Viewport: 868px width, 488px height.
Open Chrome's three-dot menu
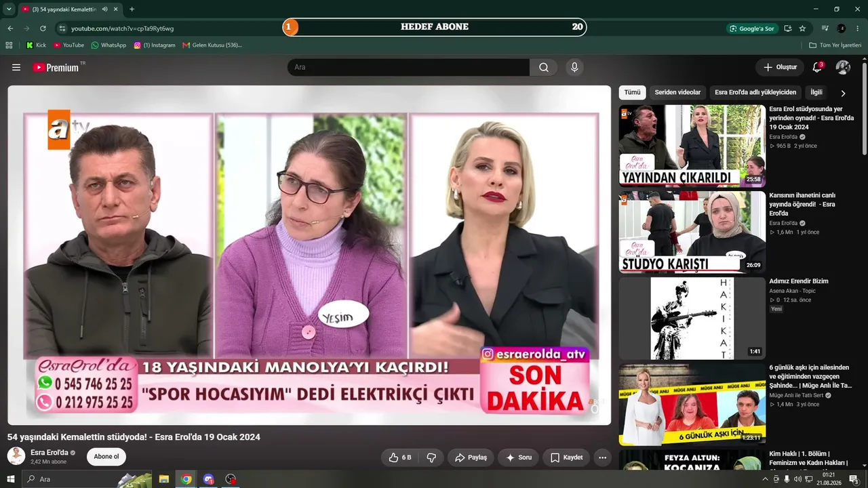coord(858,28)
